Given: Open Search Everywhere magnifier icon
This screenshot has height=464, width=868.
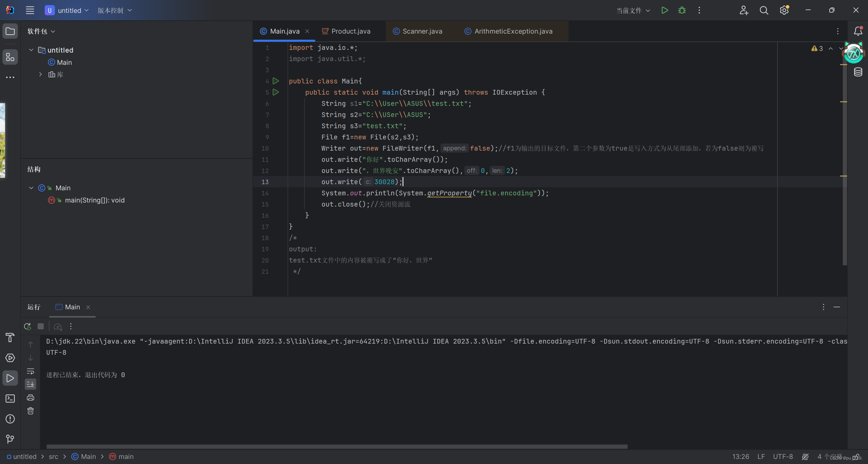Looking at the screenshot, I should 764,10.
